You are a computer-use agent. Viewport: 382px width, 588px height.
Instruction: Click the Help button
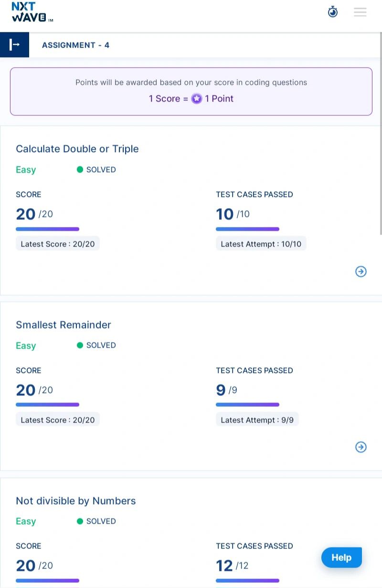341,557
